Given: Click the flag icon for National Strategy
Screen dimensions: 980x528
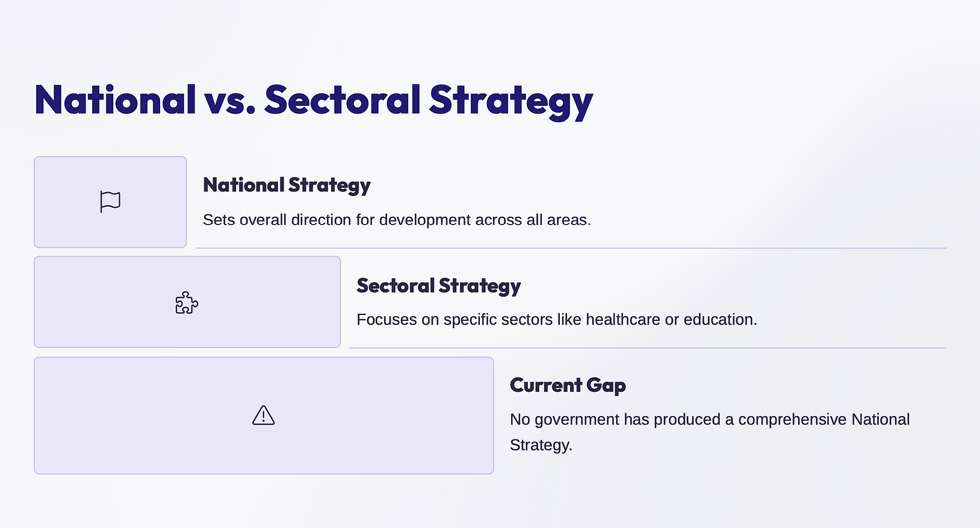Looking at the screenshot, I should point(110,202).
